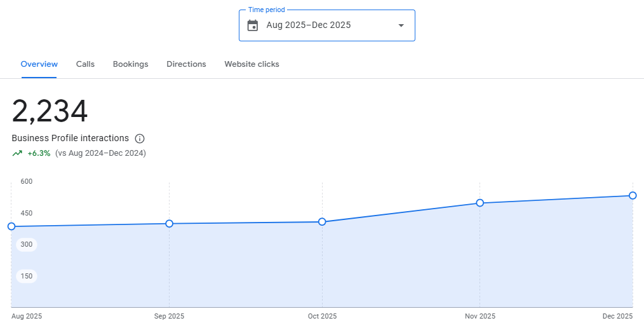The height and width of the screenshot is (330, 644).
Task: Open the Time period dropdown arrow
Action: [401, 25]
